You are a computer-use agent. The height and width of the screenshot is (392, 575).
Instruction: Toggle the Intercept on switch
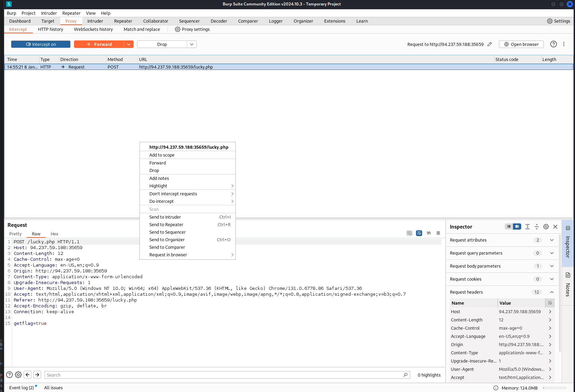point(41,44)
